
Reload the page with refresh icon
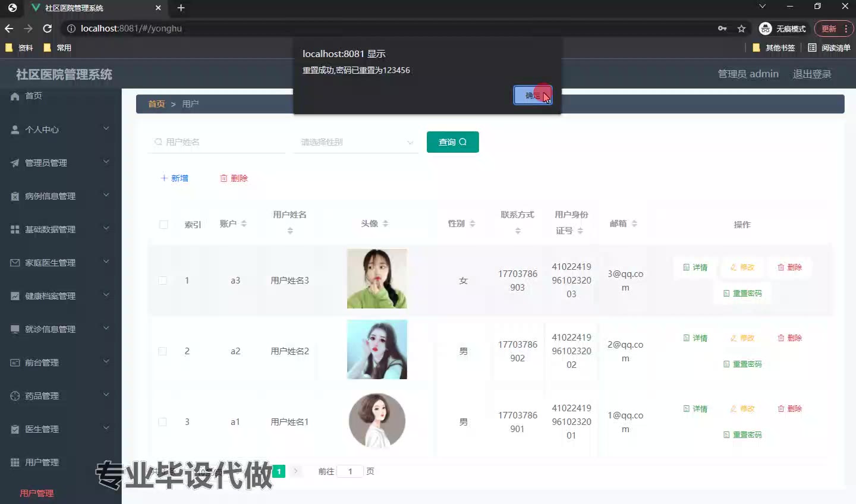click(47, 29)
